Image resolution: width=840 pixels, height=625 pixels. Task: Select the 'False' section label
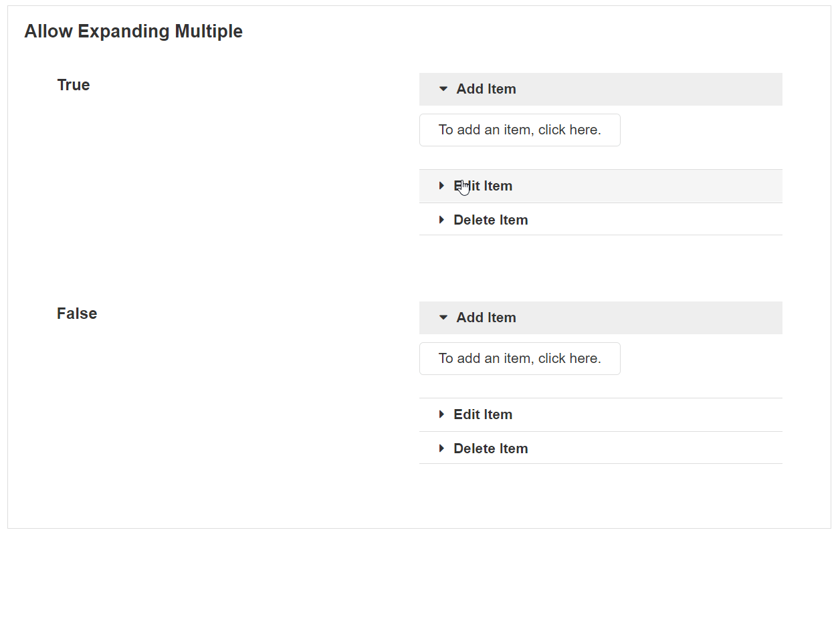coord(77,314)
